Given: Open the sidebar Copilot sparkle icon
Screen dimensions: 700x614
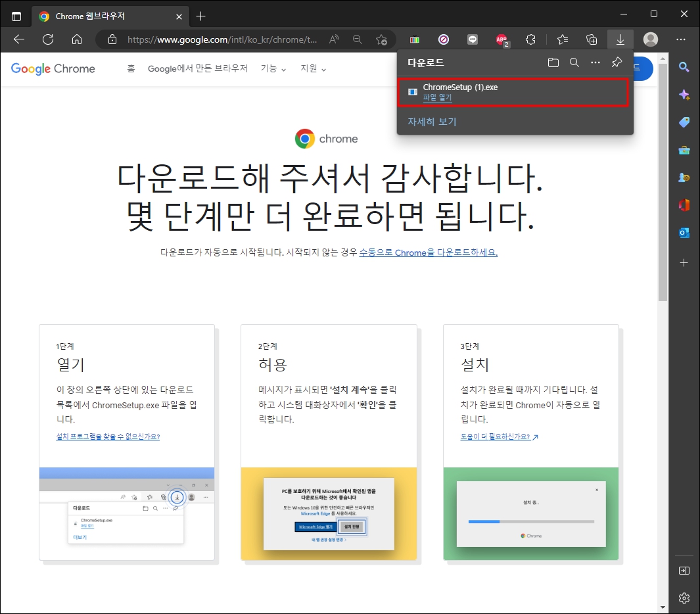Looking at the screenshot, I should click(684, 95).
